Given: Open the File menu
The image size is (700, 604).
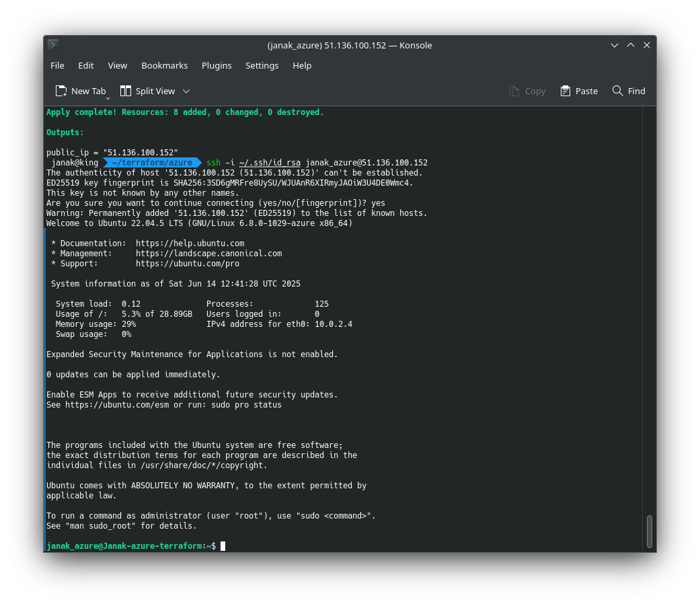Looking at the screenshot, I should (57, 65).
